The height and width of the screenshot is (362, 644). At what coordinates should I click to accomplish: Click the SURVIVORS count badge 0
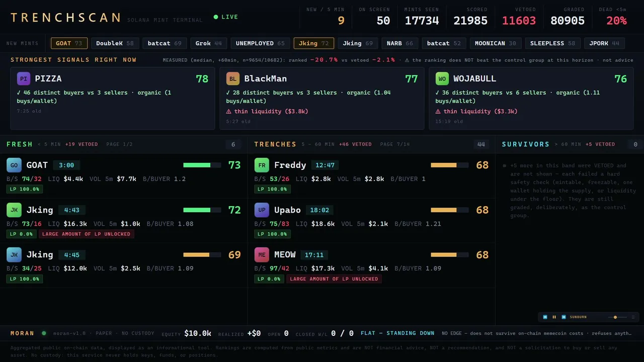click(x=635, y=144)
